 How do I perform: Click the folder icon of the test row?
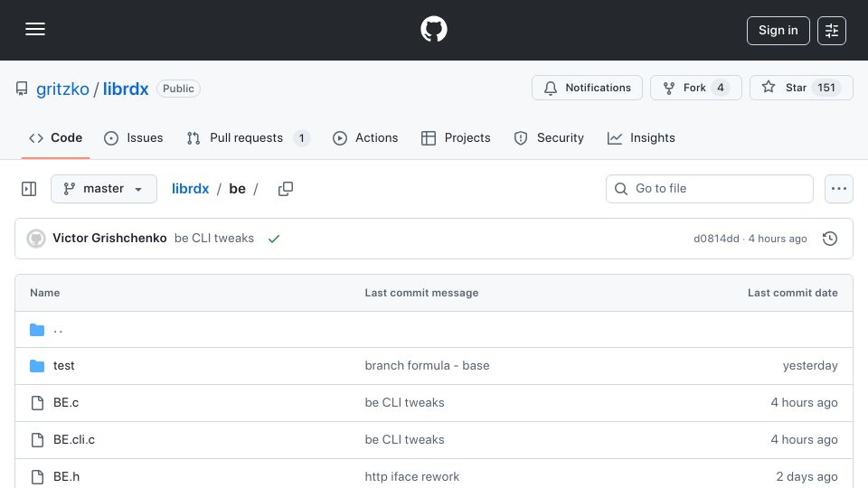pyautogui.click(x=37, y=366)
